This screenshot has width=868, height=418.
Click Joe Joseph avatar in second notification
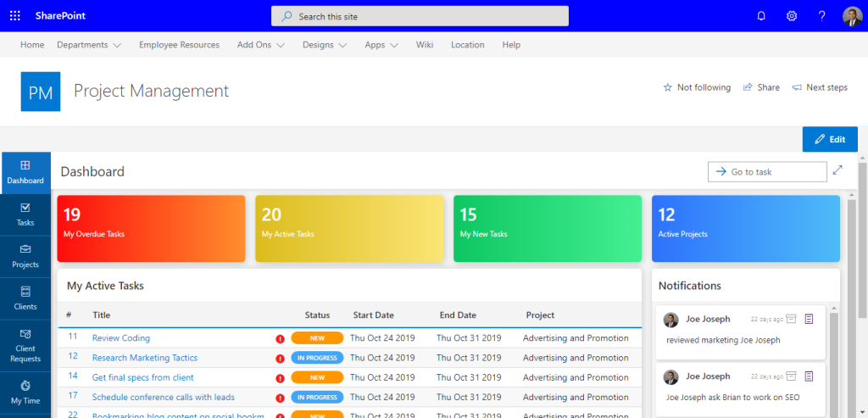(671, 377)
